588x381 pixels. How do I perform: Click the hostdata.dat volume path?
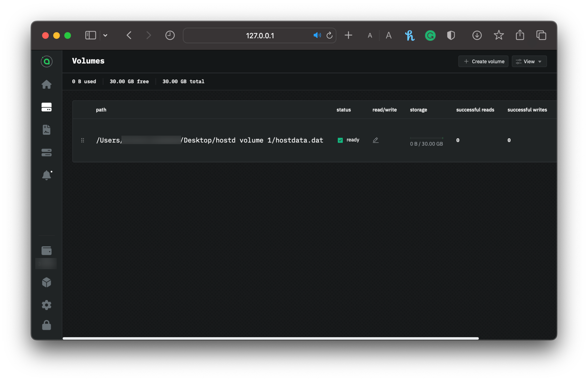[209, 140]
